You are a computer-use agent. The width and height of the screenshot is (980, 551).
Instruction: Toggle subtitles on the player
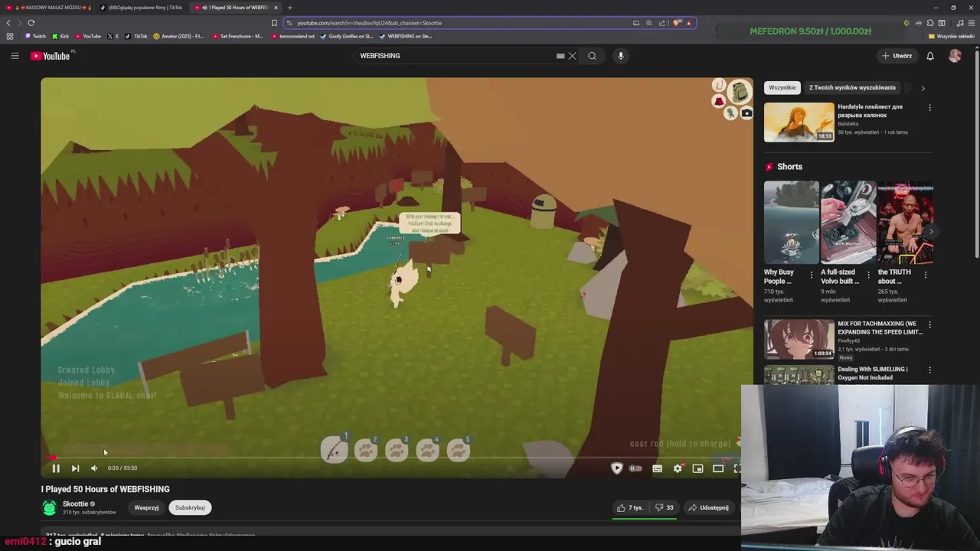coord(657,468)
